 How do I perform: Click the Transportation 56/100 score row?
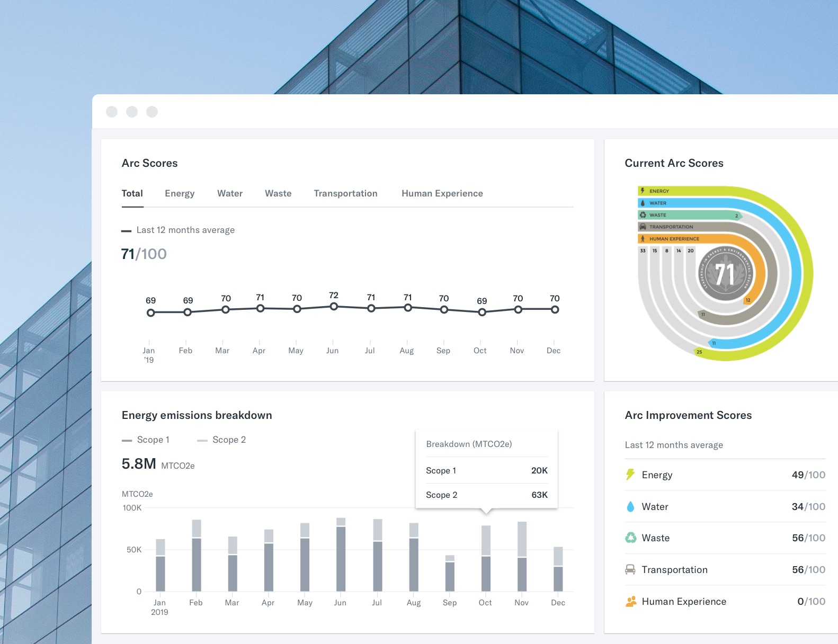click(x=725, y=570)
